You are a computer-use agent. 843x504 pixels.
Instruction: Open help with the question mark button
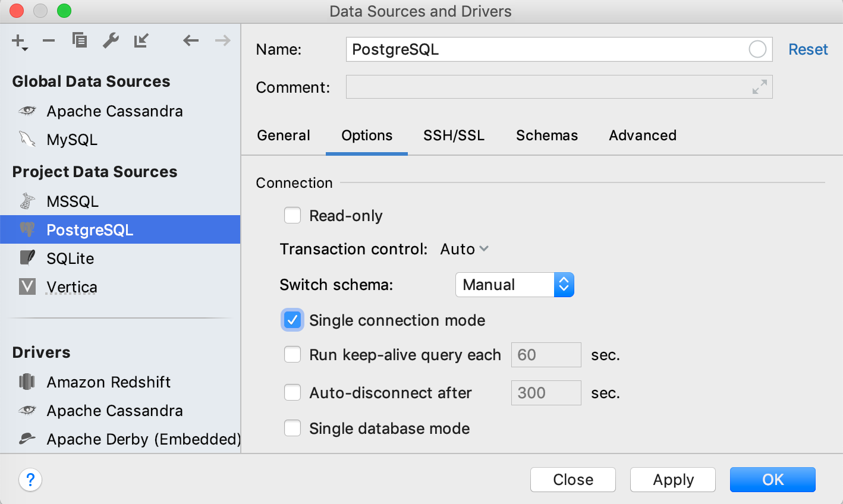point(30,480)
